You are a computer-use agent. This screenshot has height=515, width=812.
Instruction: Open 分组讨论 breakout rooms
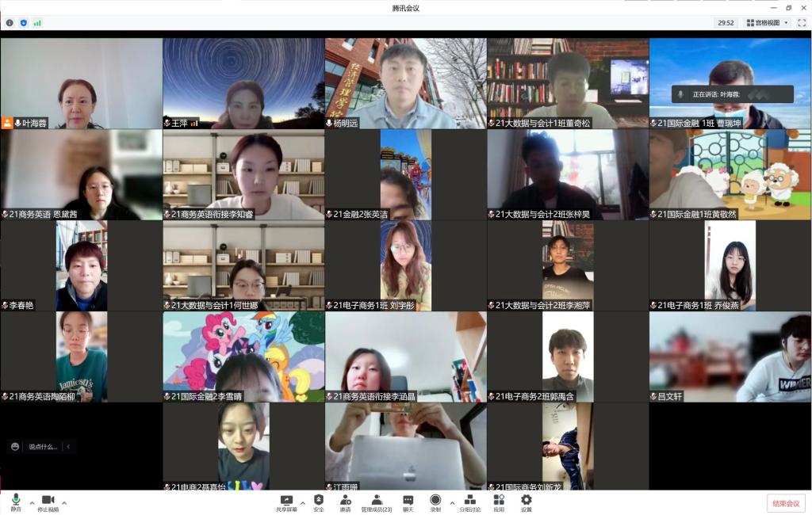click(x=469, y=502)
